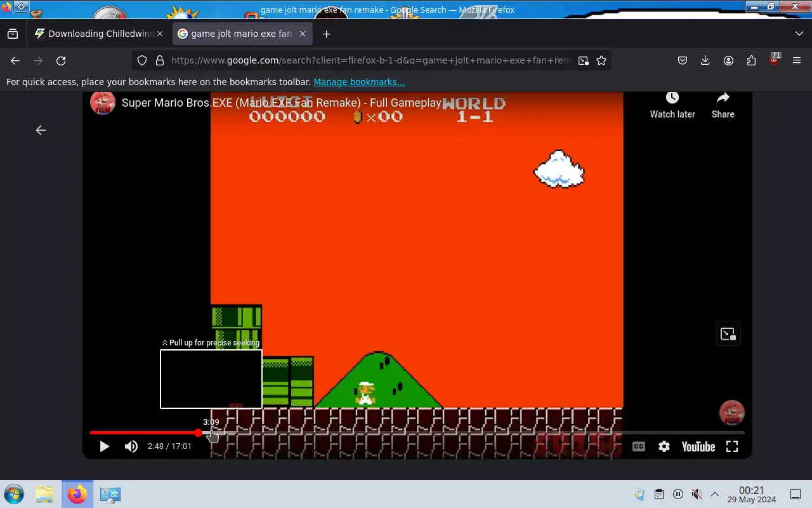The image size is (812, 508).
Task: View site information padlock icon
Action: tap(160, 60)
